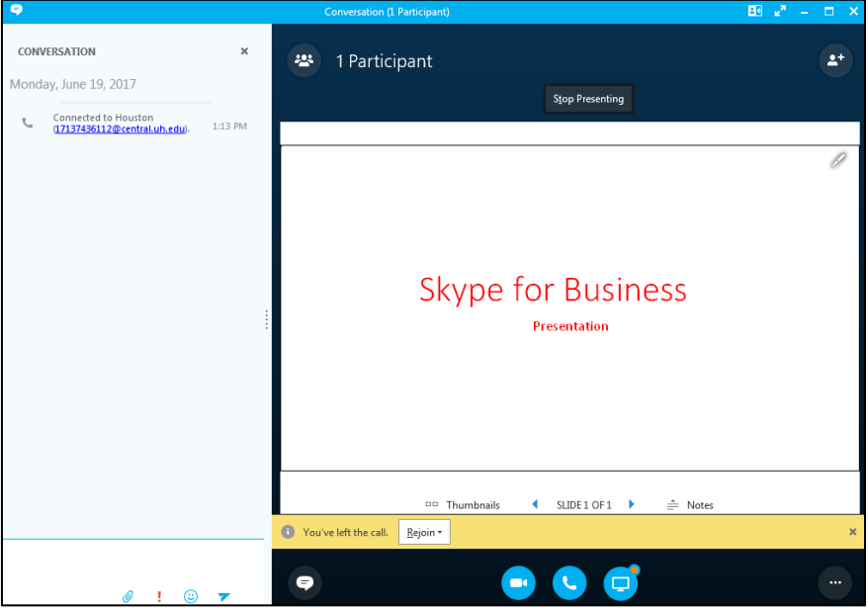Click Stop Presenting button
868x610 pixels.
click(x=588, y=99)
